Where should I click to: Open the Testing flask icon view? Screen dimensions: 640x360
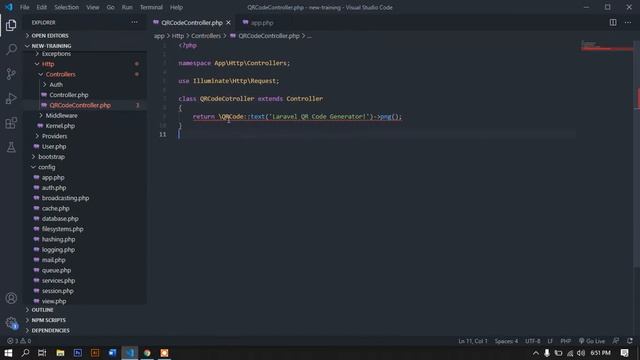tap(11, 147)
